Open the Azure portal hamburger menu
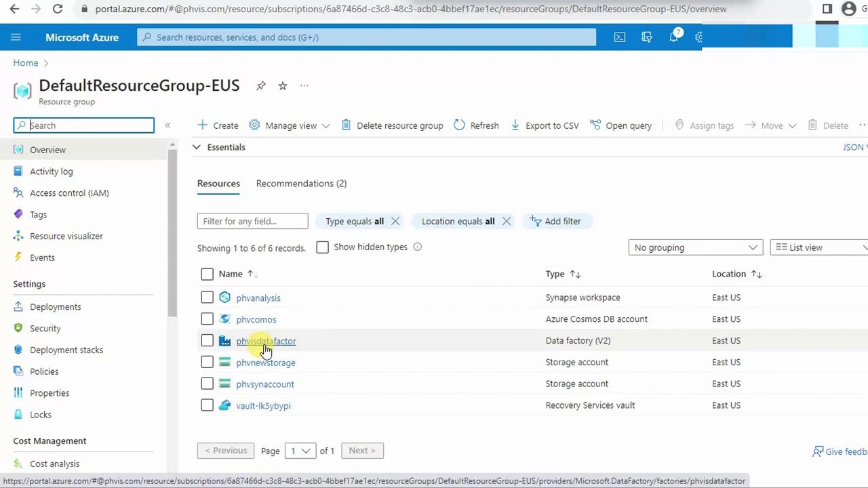 [16, 37]
